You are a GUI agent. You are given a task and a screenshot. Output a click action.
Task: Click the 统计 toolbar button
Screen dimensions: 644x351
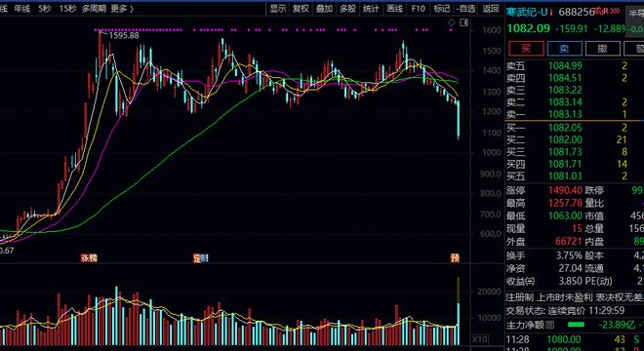[x=371, y=9]
